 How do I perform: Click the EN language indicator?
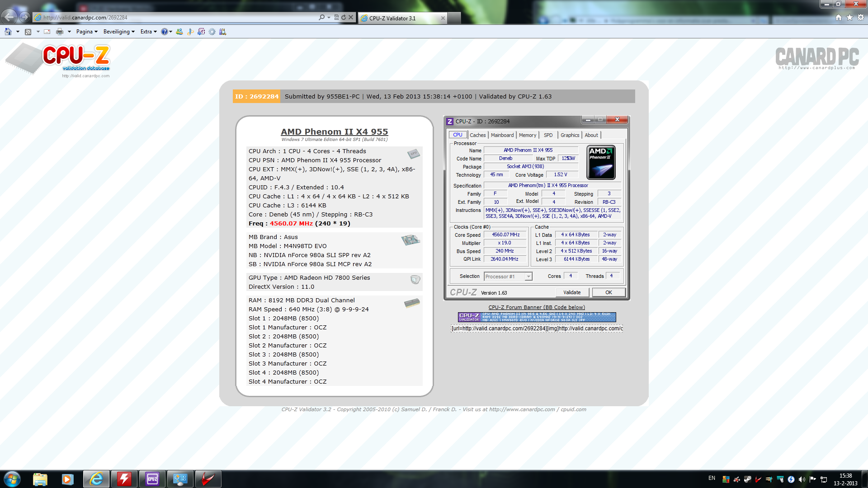pyautogui.click(x=712, y=478)
